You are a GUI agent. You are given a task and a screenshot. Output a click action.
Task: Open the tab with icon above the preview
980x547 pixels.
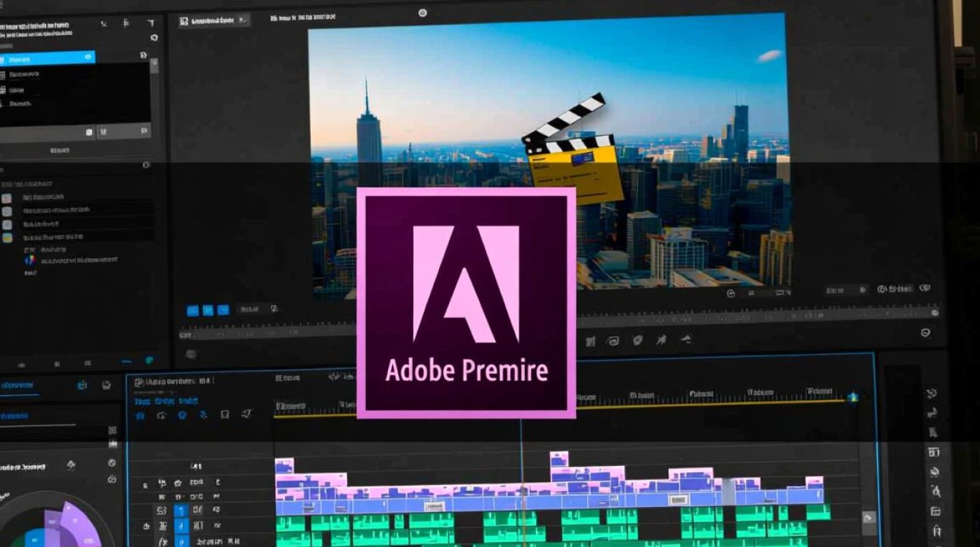214,20
